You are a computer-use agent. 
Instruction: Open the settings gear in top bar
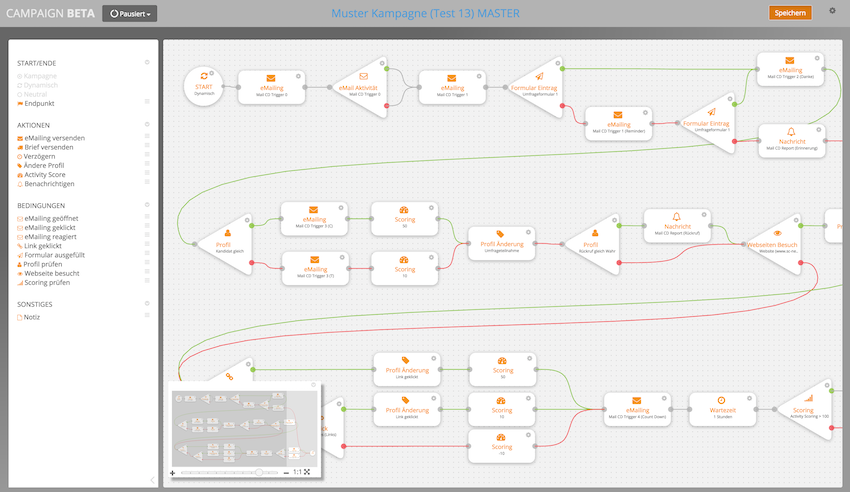pos(832,11)
